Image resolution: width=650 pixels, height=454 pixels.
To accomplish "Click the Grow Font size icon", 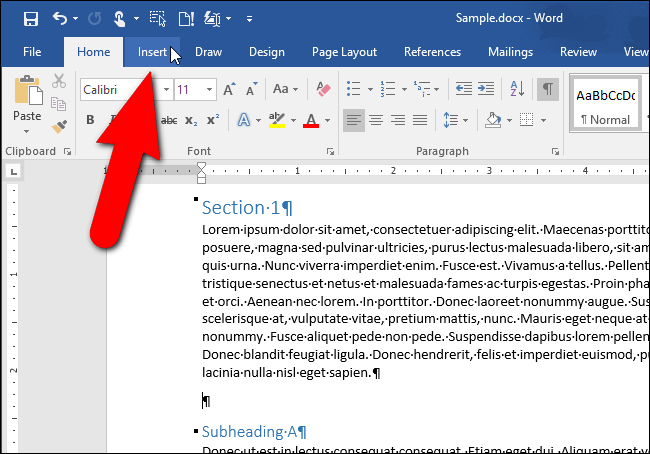I will tap(230, 90).
